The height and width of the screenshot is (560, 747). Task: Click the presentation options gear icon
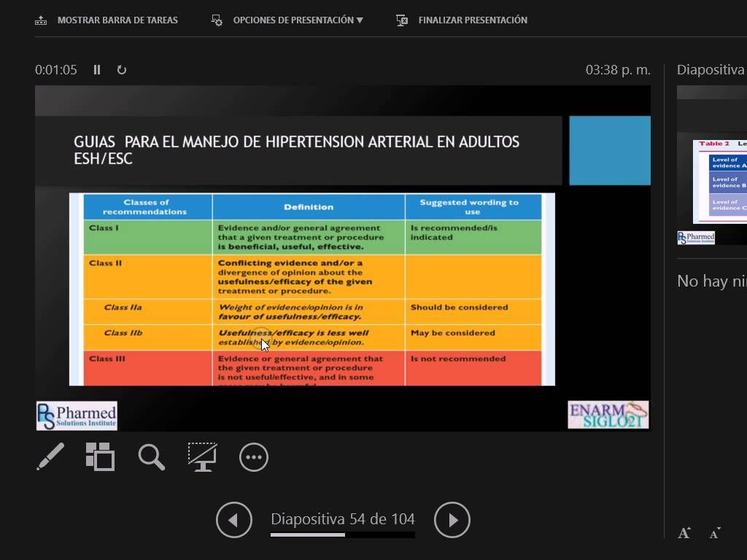pos(217,20)
